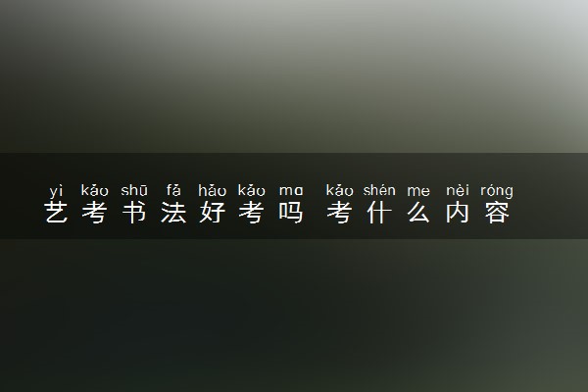
Task: Click the Chinese character 什
Action: 379,213
